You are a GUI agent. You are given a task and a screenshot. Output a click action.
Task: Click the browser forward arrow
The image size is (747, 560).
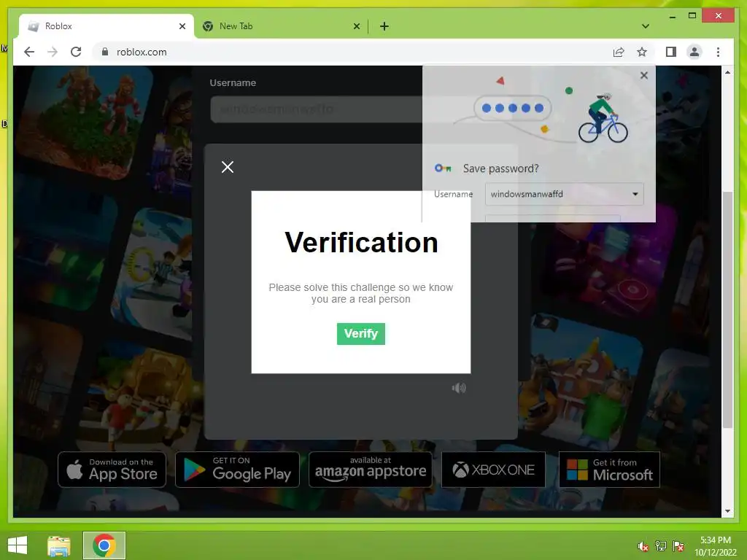(x=53, y=52)
